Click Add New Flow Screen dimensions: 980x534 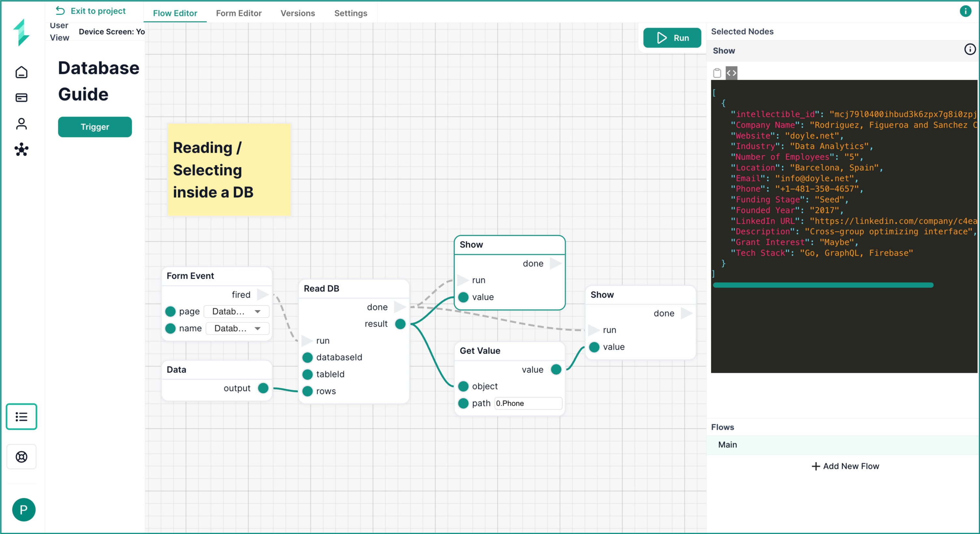point(845,466)
